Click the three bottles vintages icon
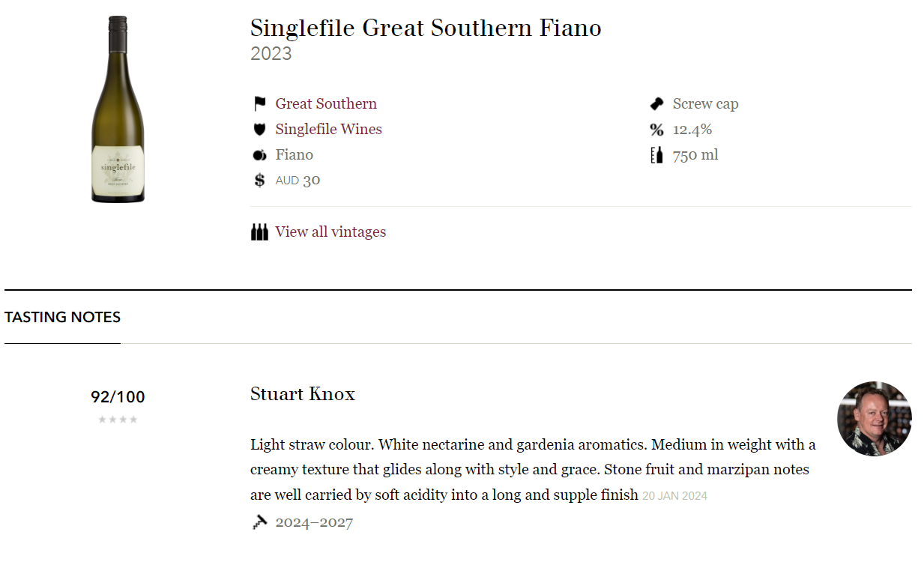Screen dimensions: 924x562 pyautogui.click(x=259, y=232)
